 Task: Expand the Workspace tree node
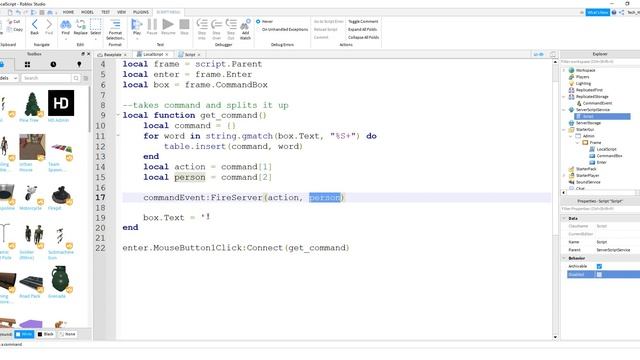pos(564,70)
